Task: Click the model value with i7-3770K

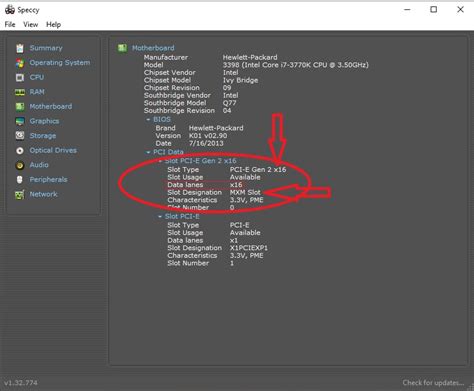Action: 296,65
